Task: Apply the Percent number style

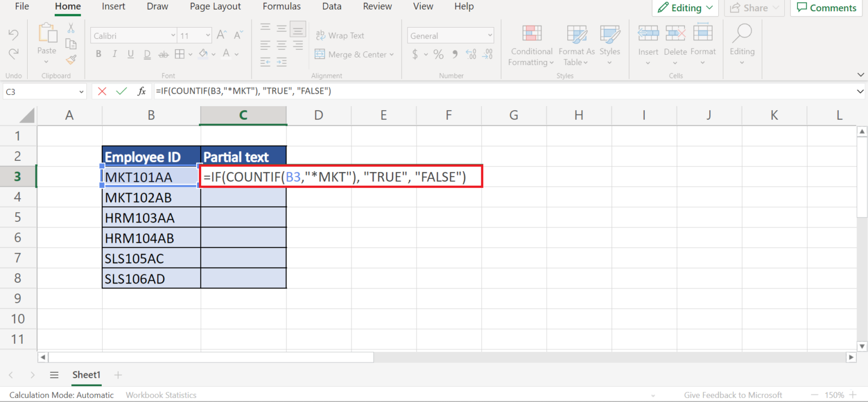Action: coord(438,54)
